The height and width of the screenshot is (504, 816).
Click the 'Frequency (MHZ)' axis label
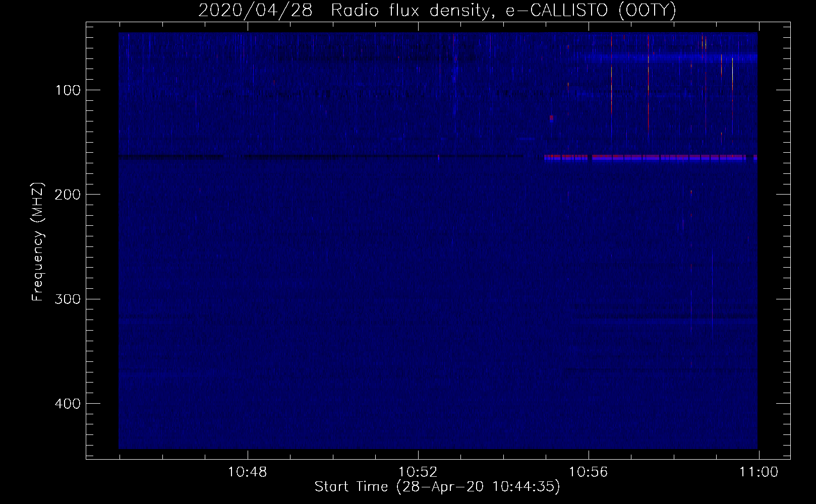click(x=38, y=242)
